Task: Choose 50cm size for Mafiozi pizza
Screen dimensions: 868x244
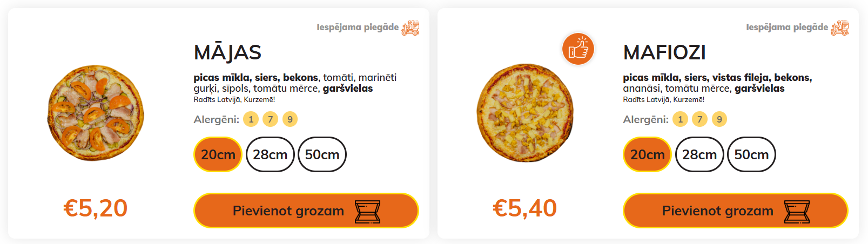Action: pyautogui.click(x=751, y=155)
